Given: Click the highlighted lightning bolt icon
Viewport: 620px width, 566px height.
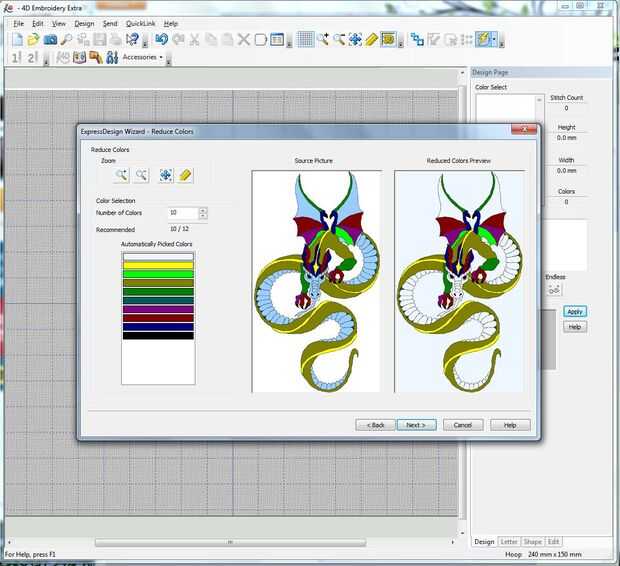Looking at the screenshot, I should (483, 39).
